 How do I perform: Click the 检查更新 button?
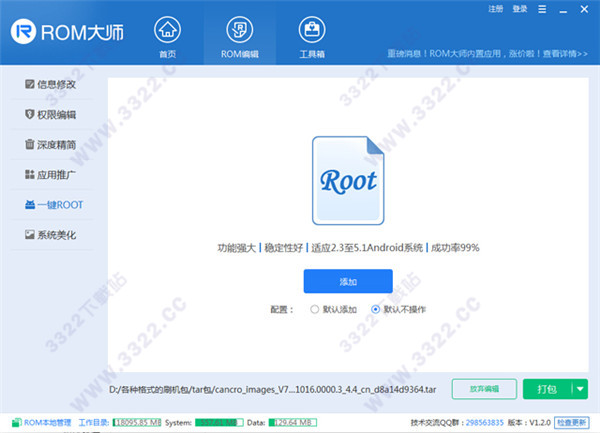571,423
